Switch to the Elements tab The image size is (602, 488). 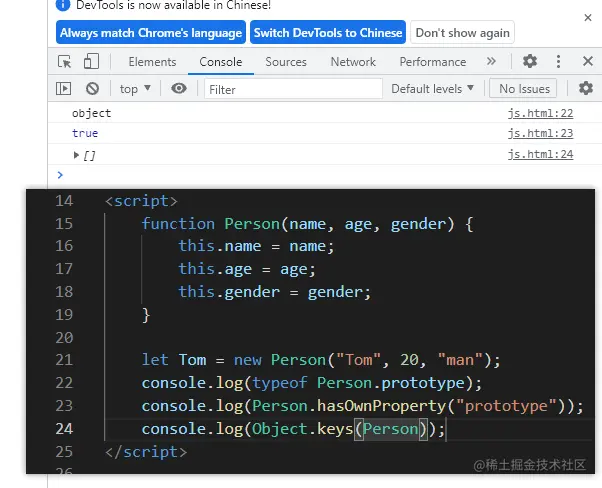pyautogui.click(x=152, y=62)
